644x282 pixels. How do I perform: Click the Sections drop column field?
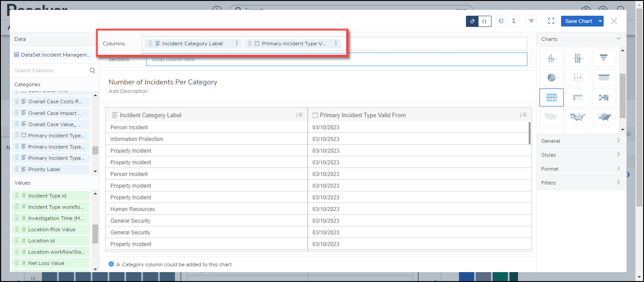pyautogui.click(x=336, y=59)
